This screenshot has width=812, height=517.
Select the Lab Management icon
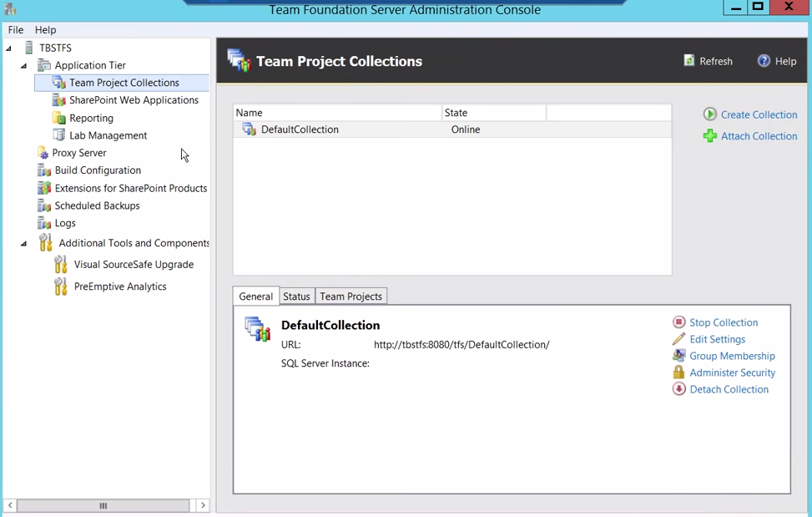coord(60,134)
